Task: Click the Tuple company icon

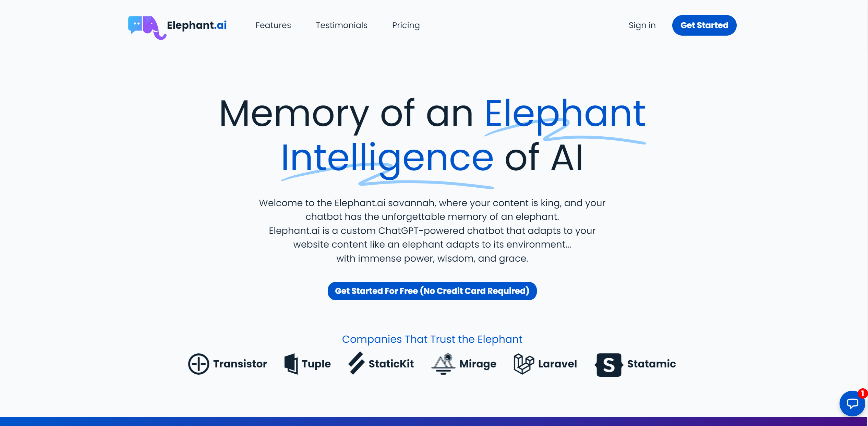Action: (x=290, y=363)
